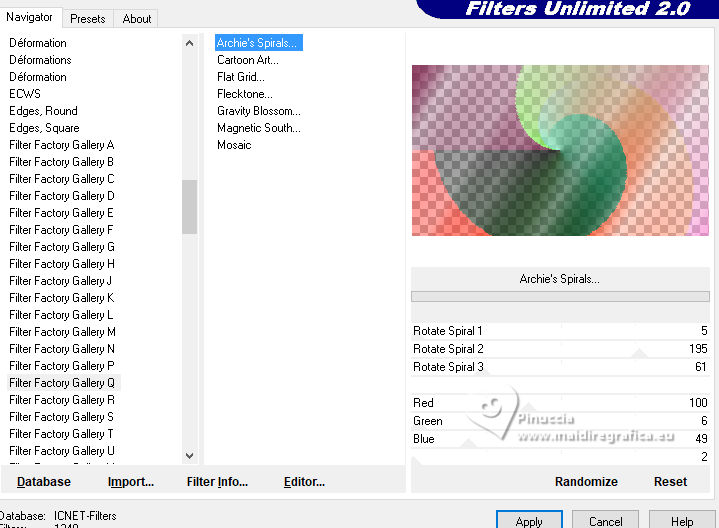The height and width of the screenshot is (528, 719).
Task: Select Filter Factory Gallery R
Action: (61, 399)
